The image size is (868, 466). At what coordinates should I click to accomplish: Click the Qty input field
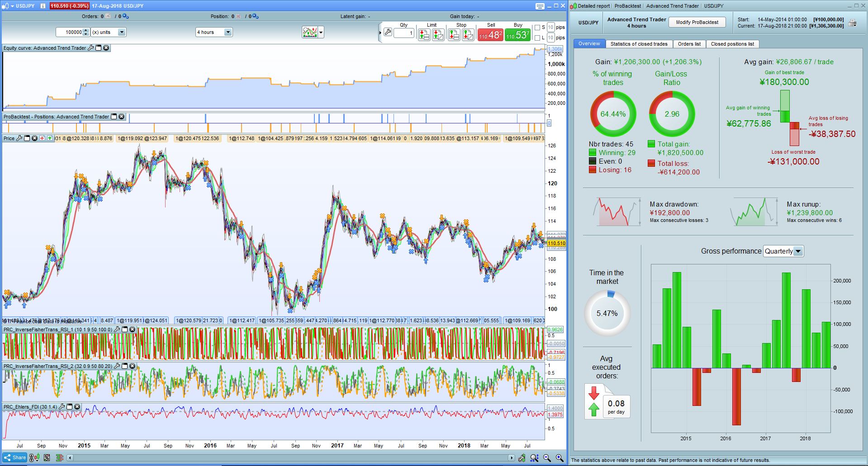click(403, 33)
